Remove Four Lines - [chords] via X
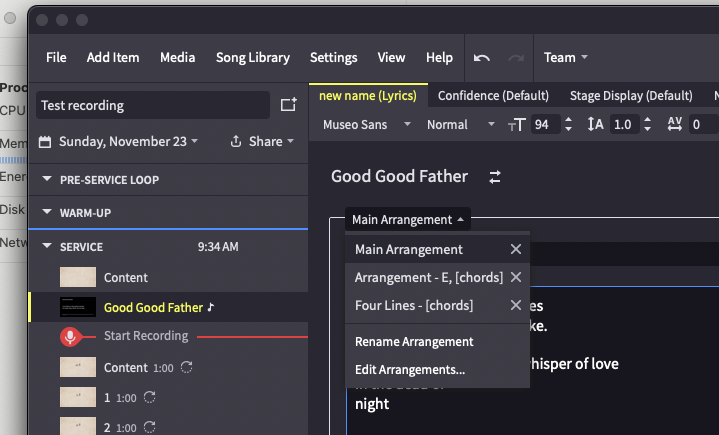Image resolution: width=719 pixels, height=435 pixels. (x=516, y=305)
